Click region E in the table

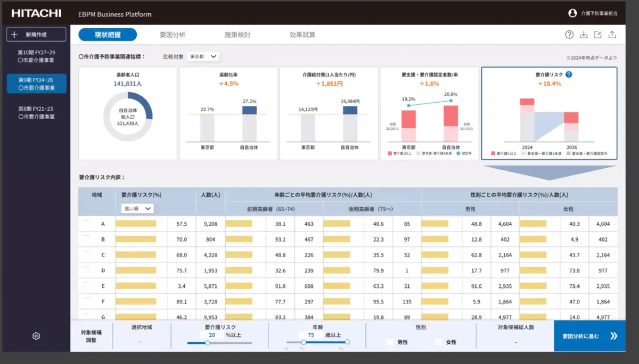click(103, 286)
